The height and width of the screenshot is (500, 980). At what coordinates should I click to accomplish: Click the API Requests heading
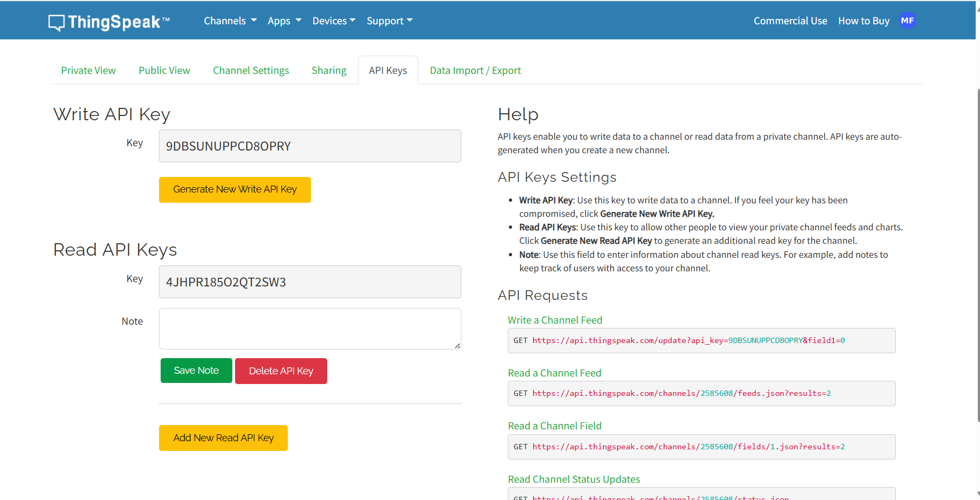pos(542,295)
